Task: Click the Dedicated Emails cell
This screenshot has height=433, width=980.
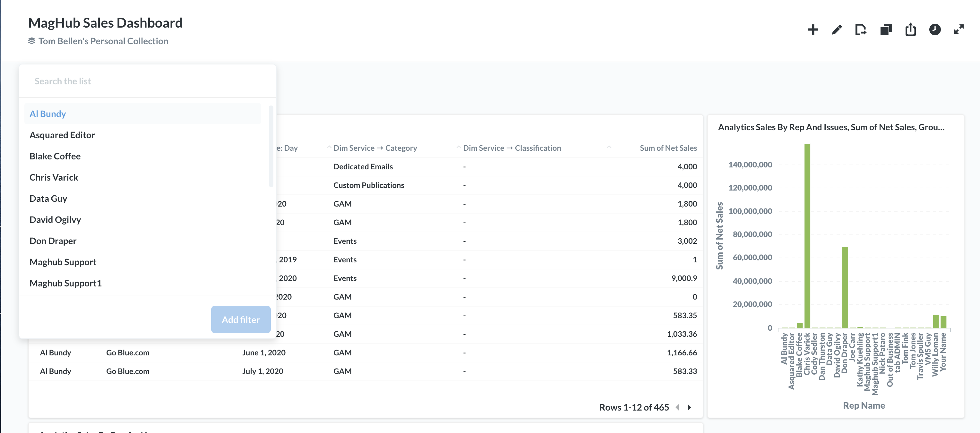Action: click(363, 166)
